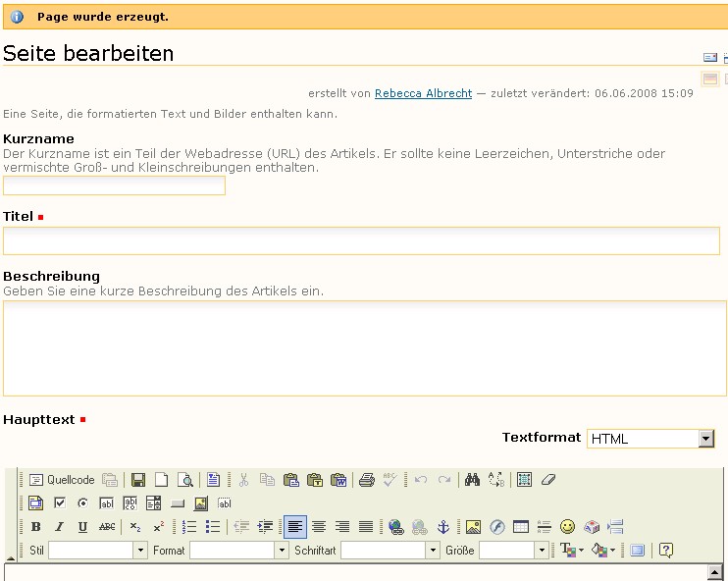
Task: Toggle strikethrough ABC formatting
Action: tap(107, 527)
